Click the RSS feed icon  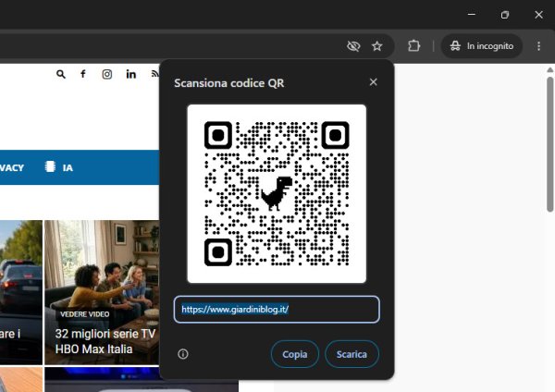click(154, 74)
